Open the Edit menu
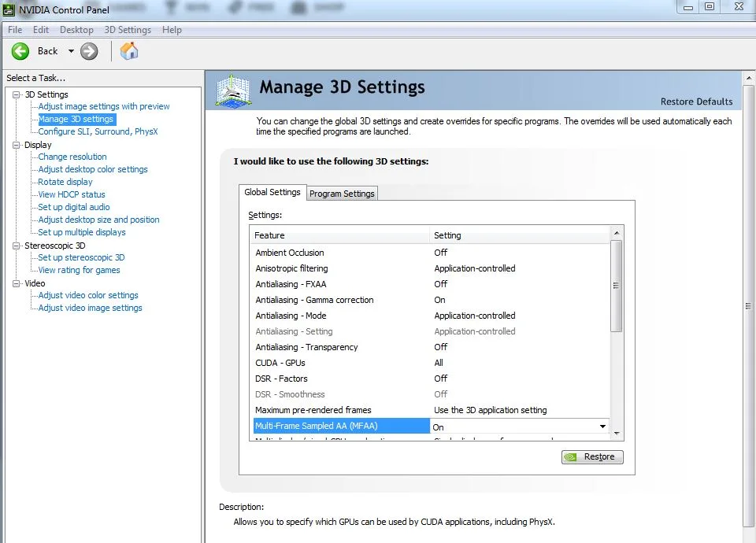Image resolution: width=756 pixels, height=543 pixels. tap(41, 30)
